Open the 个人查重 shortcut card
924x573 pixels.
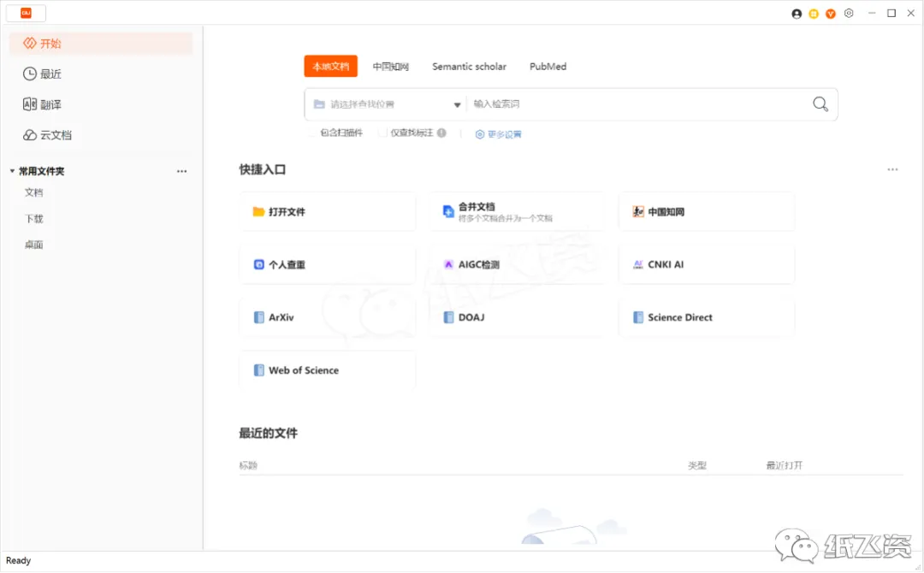[x=328, y=264]
